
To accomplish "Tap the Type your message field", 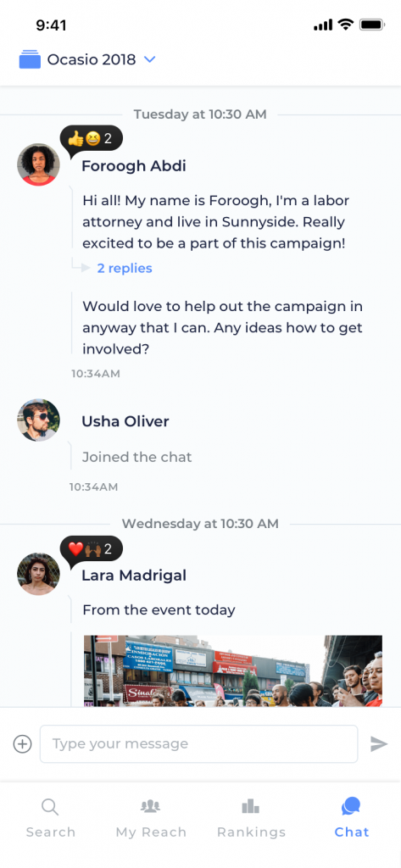I will 199,743.
